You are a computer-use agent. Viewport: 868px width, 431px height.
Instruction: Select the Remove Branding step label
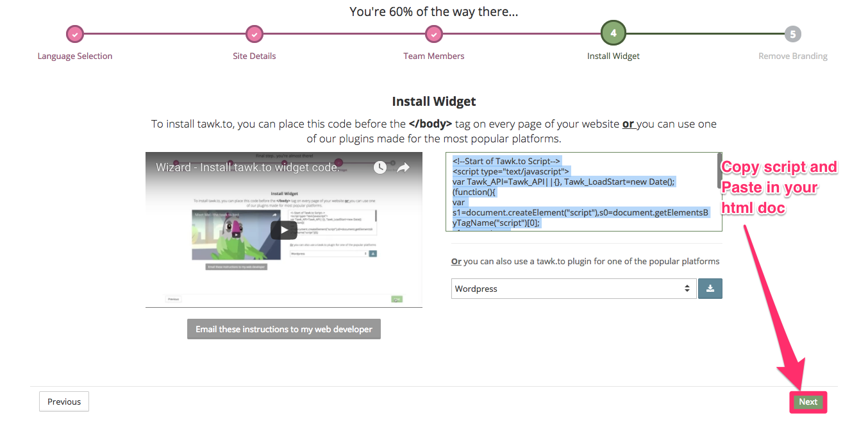[793, 56]
